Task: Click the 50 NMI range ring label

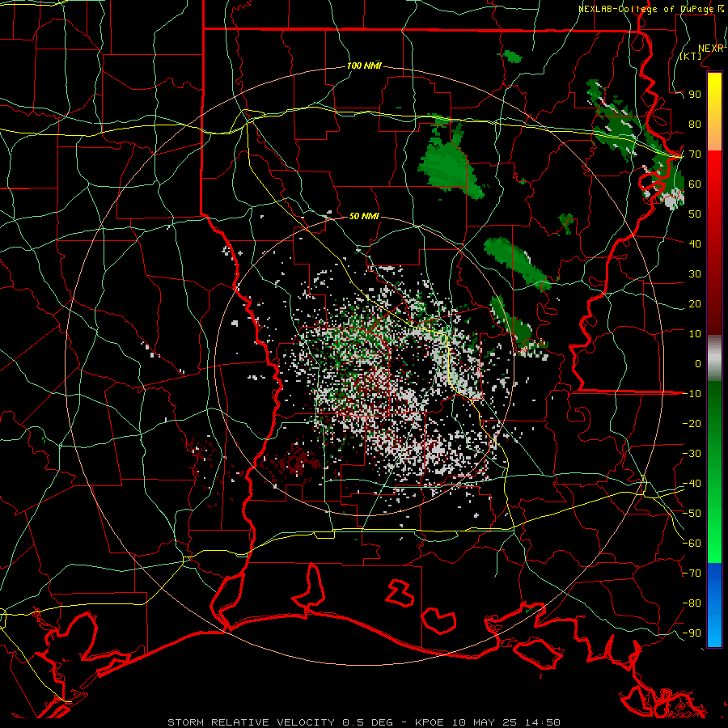Action: pyautogui.click(x=364, y=216)
